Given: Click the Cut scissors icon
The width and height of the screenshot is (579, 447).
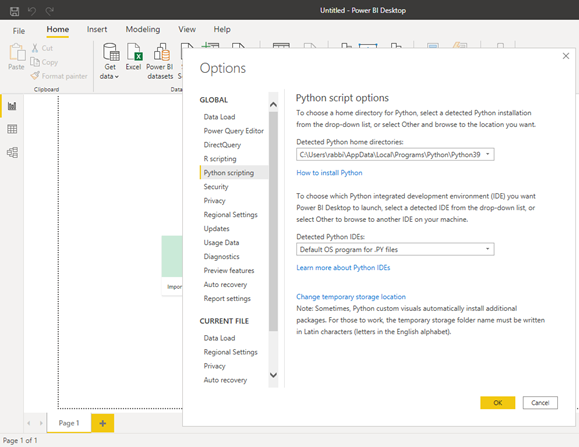Looking at the screenshot, I should click(x=35, y=48).
